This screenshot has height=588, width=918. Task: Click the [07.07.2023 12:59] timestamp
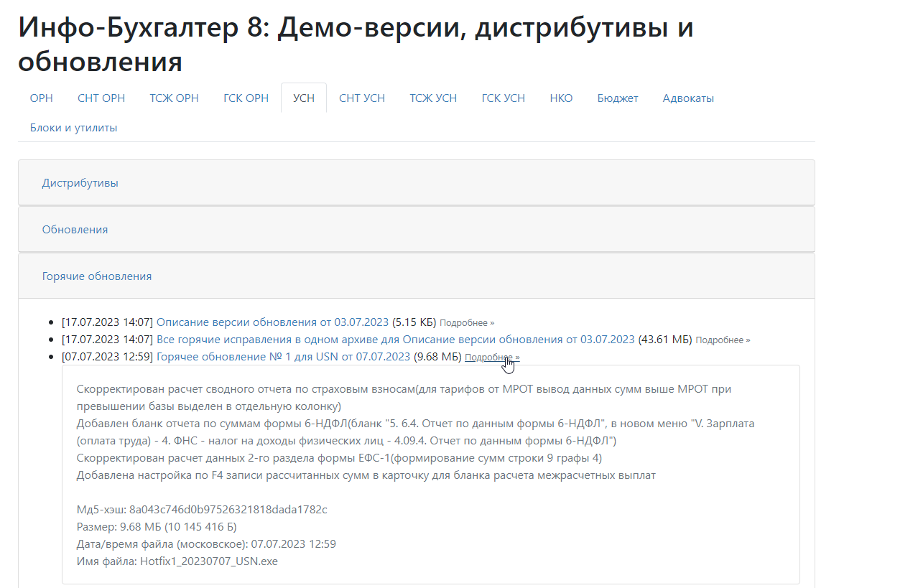point(108,357)
